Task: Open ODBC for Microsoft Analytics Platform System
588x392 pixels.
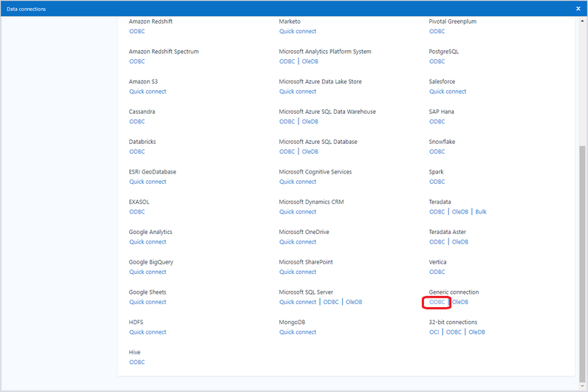Action: (287, 61)
